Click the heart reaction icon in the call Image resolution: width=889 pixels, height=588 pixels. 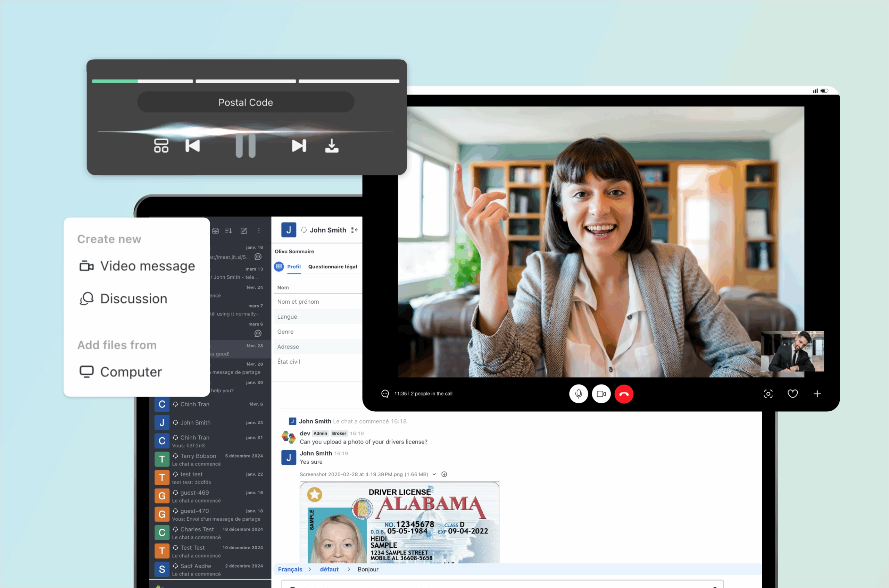[792, 394]
